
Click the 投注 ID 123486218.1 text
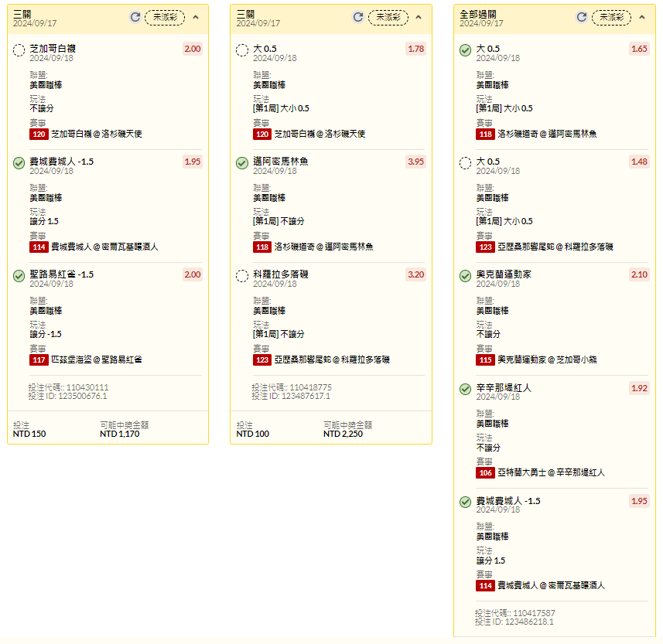514,621
